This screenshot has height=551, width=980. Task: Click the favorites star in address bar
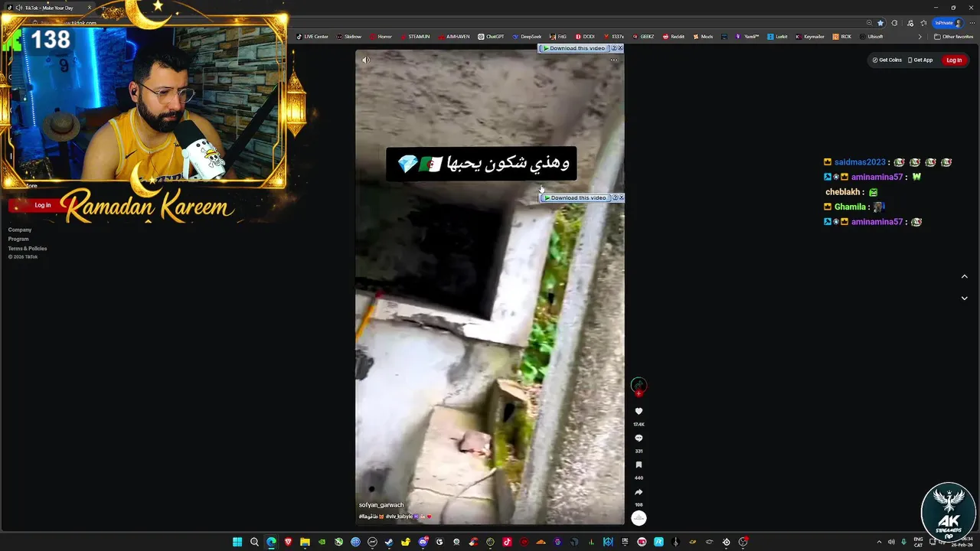pyautogui.click(x=880, y=23)
